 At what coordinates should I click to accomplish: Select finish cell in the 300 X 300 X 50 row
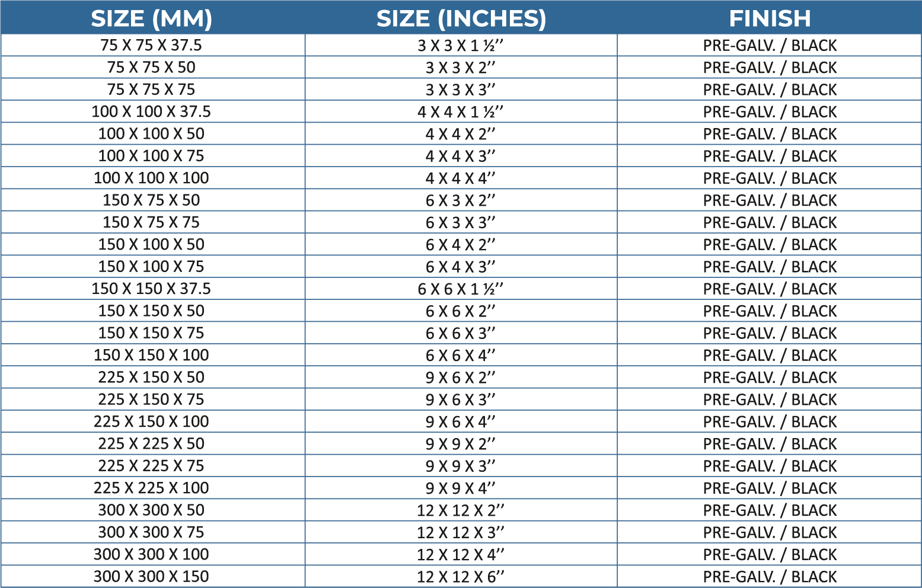pos(770,510)
